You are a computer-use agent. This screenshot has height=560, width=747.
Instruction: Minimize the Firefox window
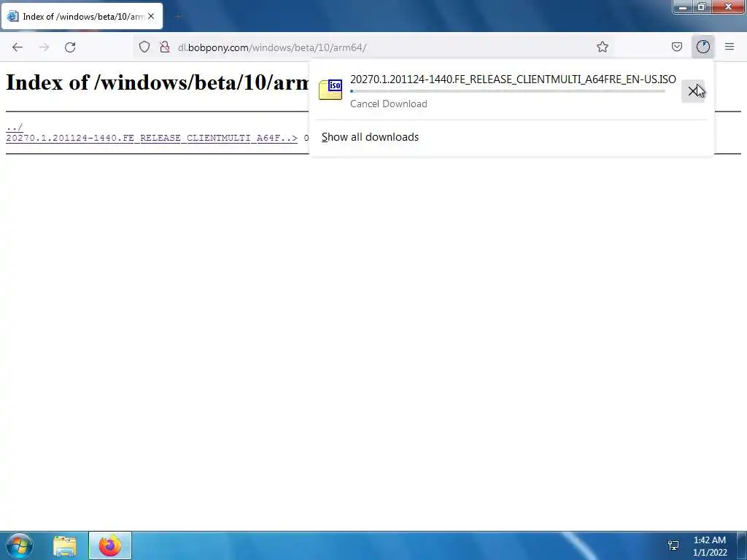click(683, 7)
